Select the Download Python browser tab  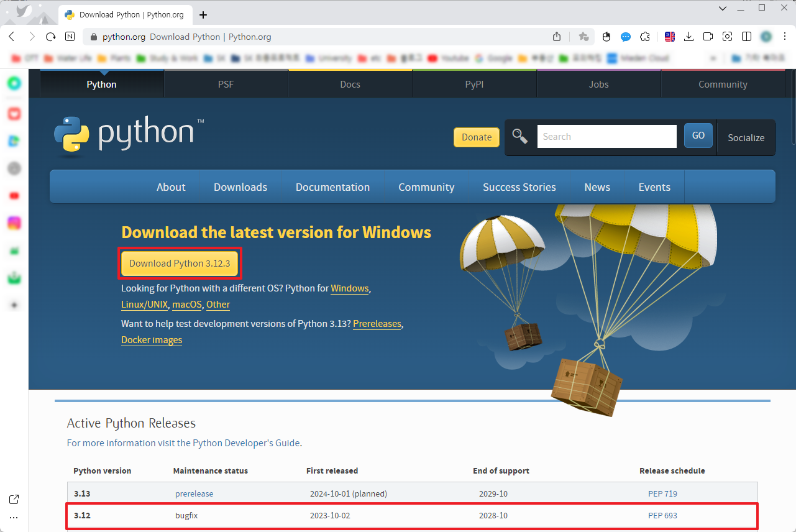[x=124, y=15]
